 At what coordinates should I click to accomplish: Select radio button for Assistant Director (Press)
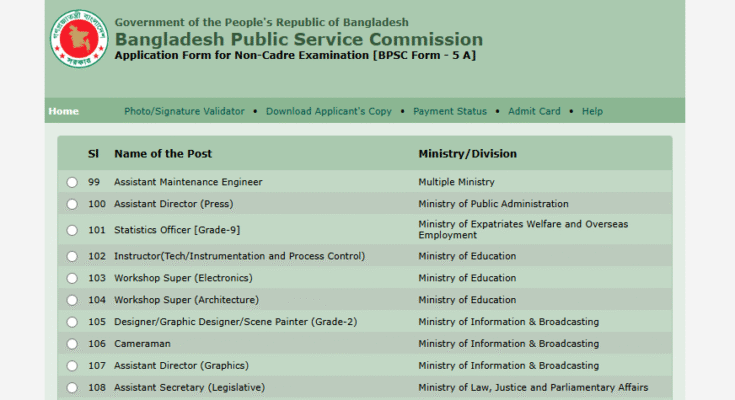tap(72, 205)
